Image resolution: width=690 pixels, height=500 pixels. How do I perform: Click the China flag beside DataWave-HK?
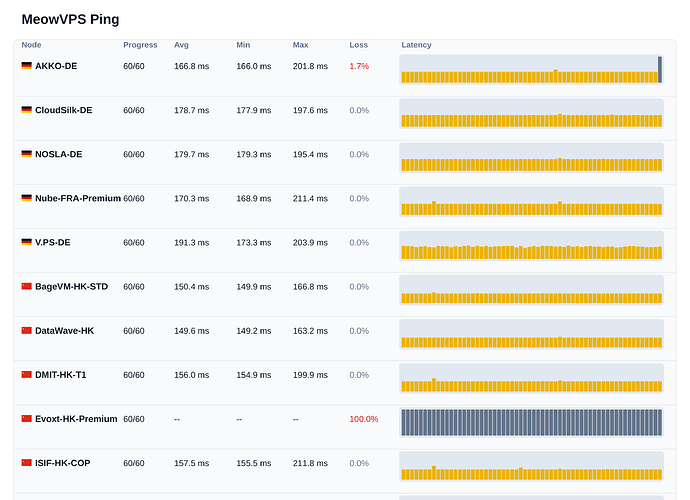click(x=26, y=330)
